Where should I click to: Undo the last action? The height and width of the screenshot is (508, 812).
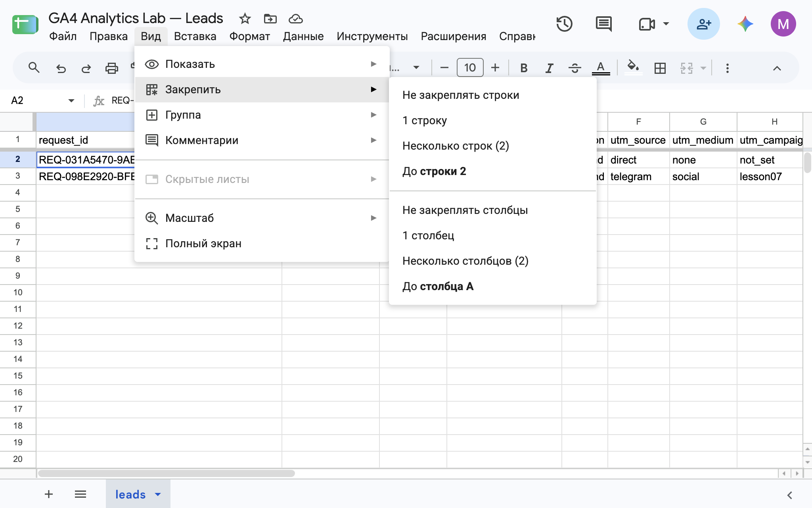[x=61, y=68]
